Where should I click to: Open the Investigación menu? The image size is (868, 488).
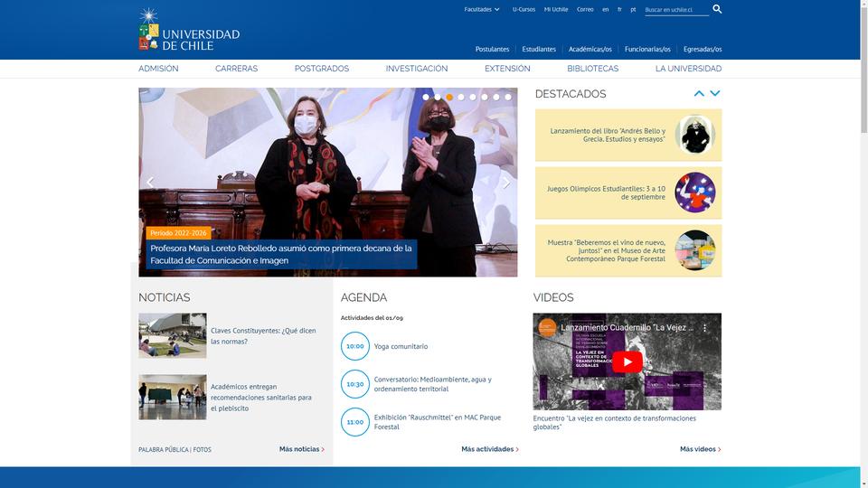point(417,69)
